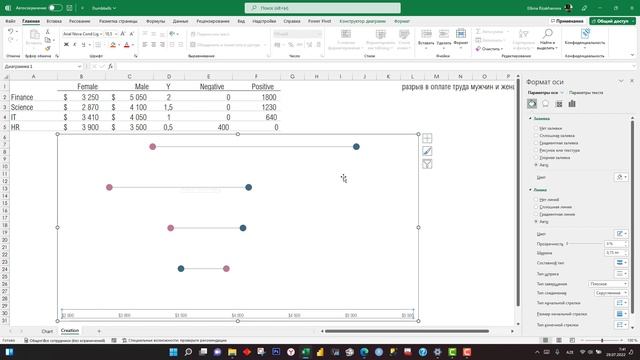
Task: Open the Compound type dropdown
Action: 621,262
